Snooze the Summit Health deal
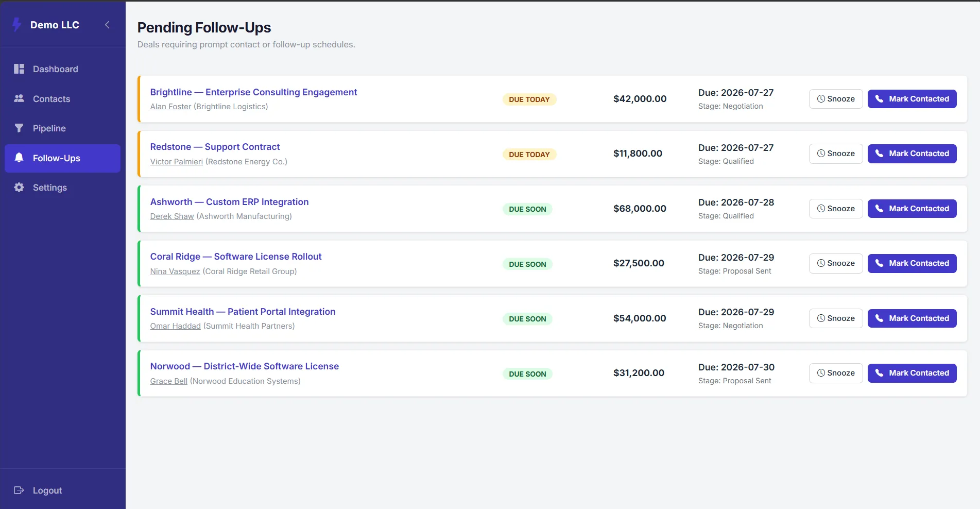Image resolution: width=980 pixels, height=509 pixels. [836, 318]
